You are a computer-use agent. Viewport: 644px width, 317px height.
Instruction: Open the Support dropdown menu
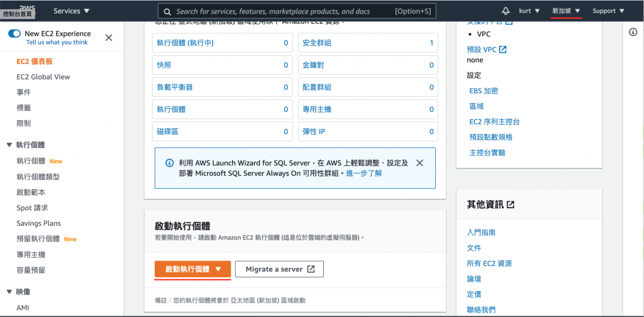coord(608,11)
